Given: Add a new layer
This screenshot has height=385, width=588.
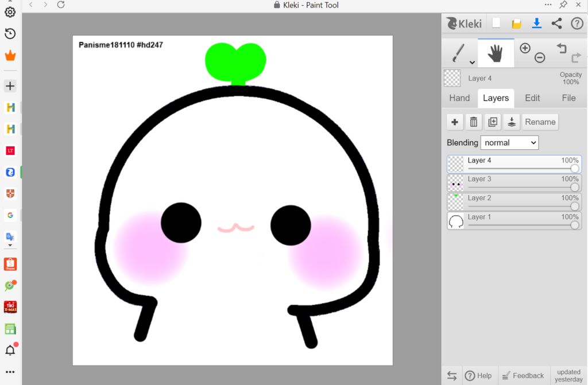Looking at the screenshot, I should click(x=455, y=122).
